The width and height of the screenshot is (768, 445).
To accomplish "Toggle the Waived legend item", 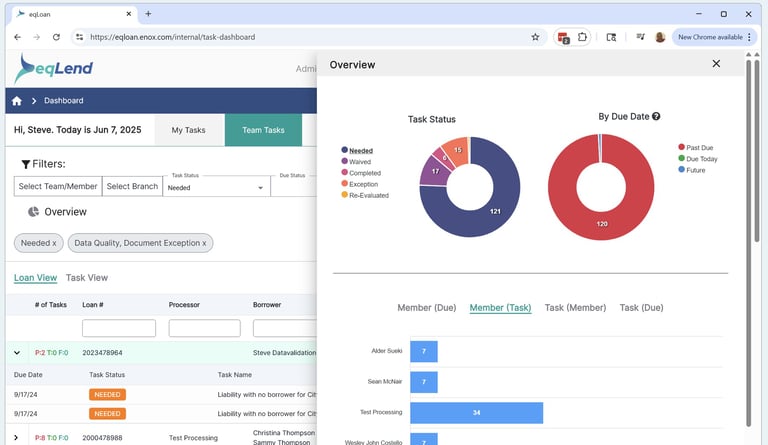I will (x=356, y=162).
